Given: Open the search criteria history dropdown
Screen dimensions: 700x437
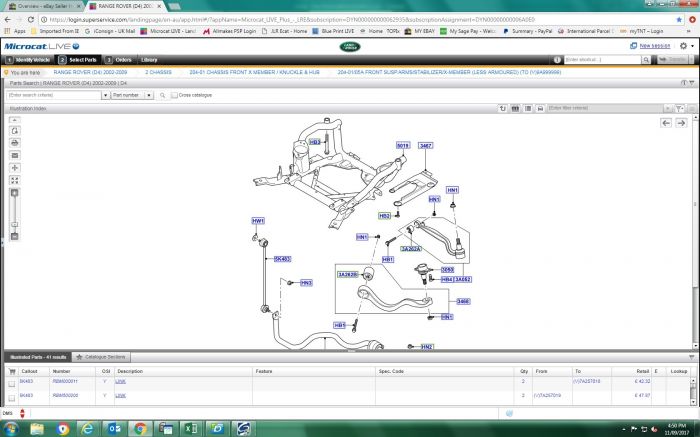Looking at the screenshot, I should (105, 95).
